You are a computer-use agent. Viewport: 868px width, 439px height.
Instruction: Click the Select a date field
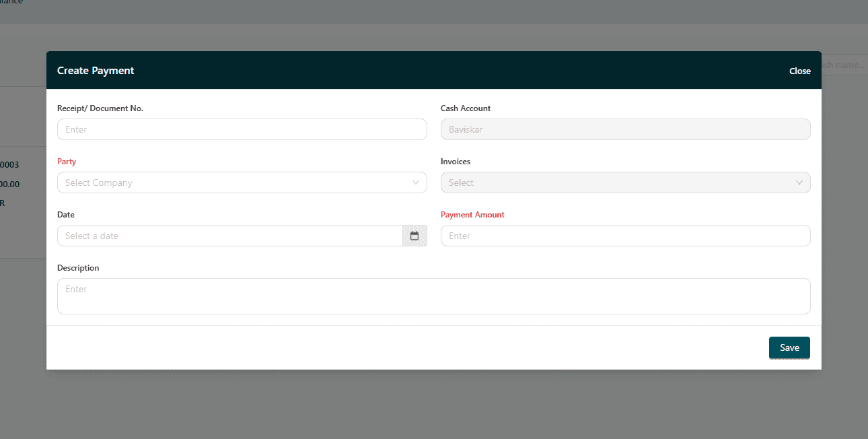(x=230, y=236)
